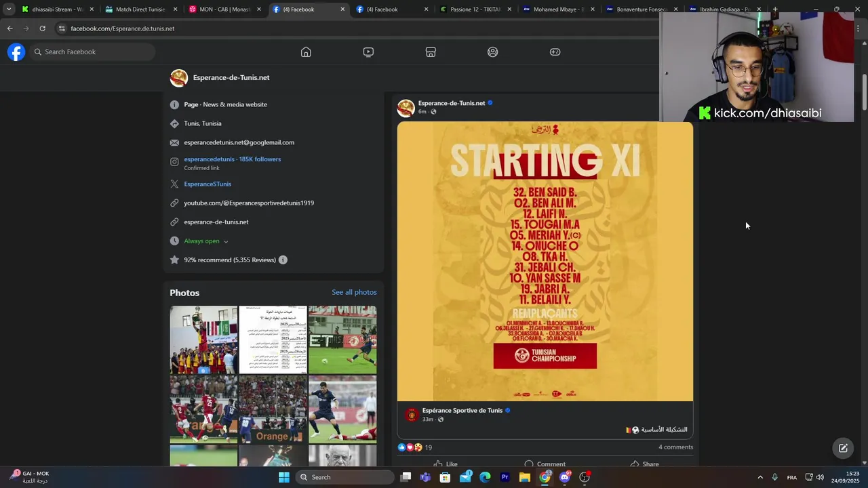Open the GAI - MOK widget on taskbar
Image resolution: width=868 pixels, height=488 pixels.
(x=31, y=477)
